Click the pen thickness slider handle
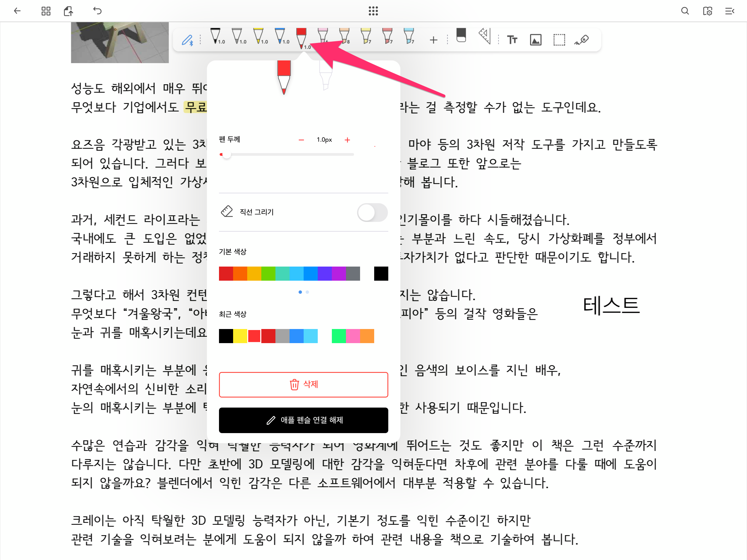The width and height of the screenshot is (747, 560). [227, 154]
